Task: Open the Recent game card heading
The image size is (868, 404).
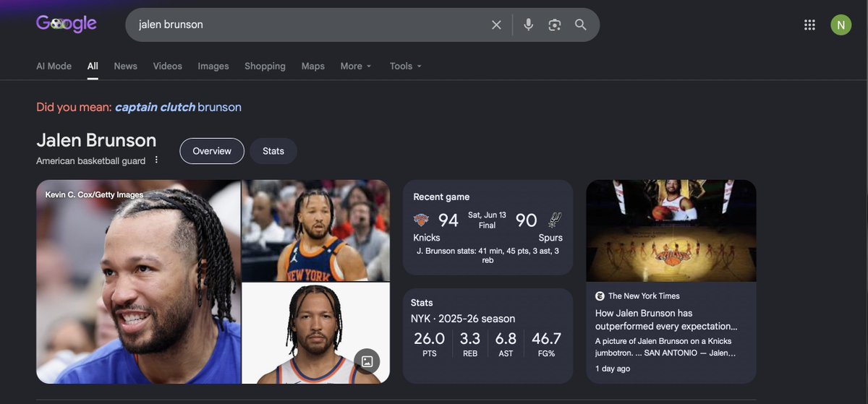Action: tap(441, 197)
